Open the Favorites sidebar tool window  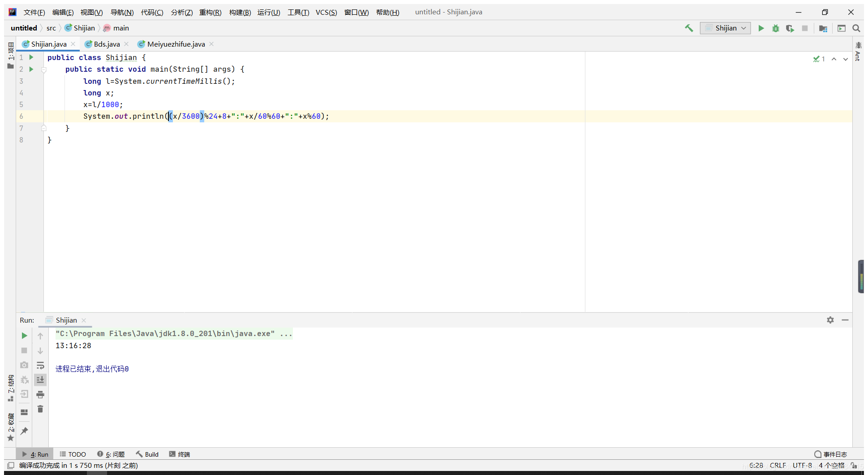pos(11,427)
